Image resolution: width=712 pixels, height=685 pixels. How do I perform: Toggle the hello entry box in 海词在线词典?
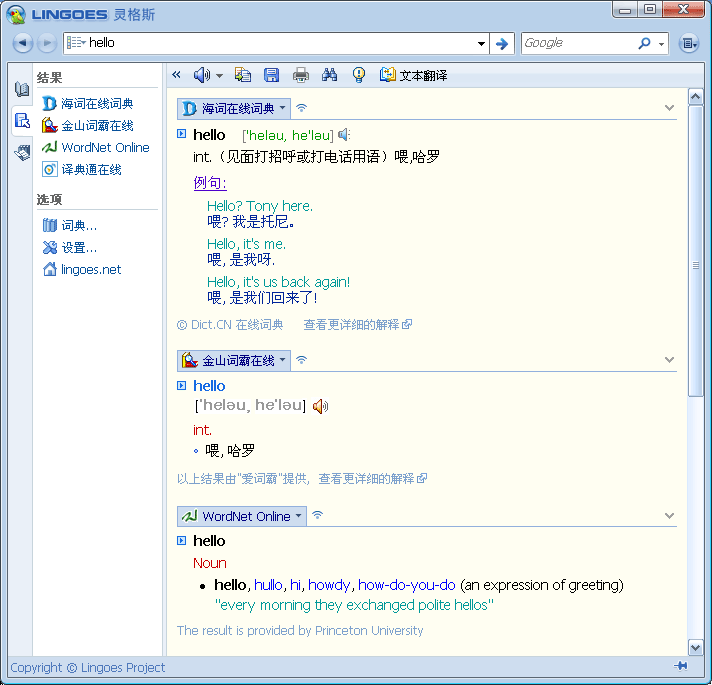point(182,133)
